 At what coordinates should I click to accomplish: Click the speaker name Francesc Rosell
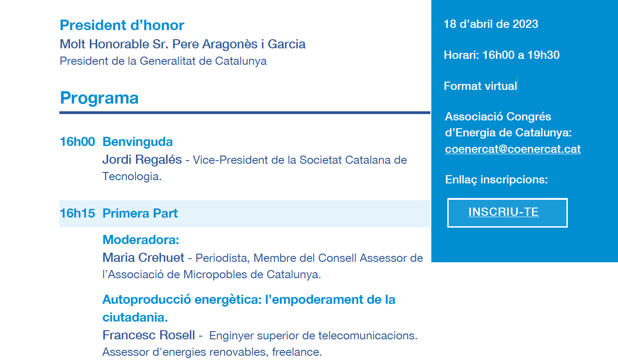[149, 335]
